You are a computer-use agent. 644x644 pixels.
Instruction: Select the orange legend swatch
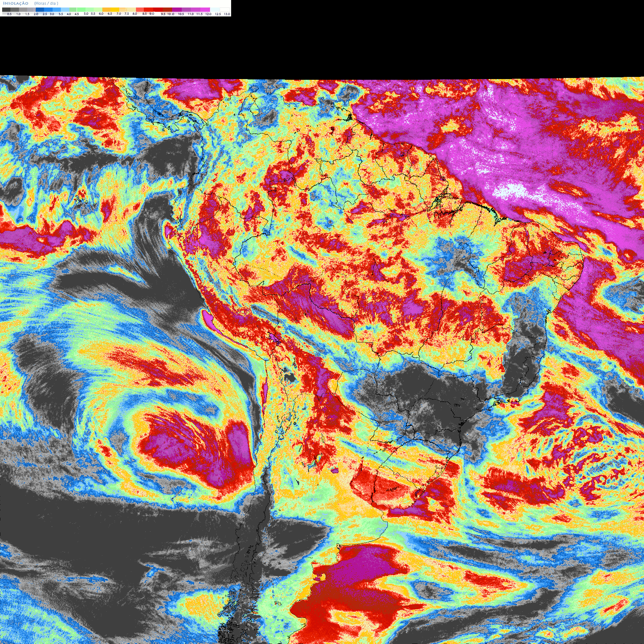(x=106, y=10)
